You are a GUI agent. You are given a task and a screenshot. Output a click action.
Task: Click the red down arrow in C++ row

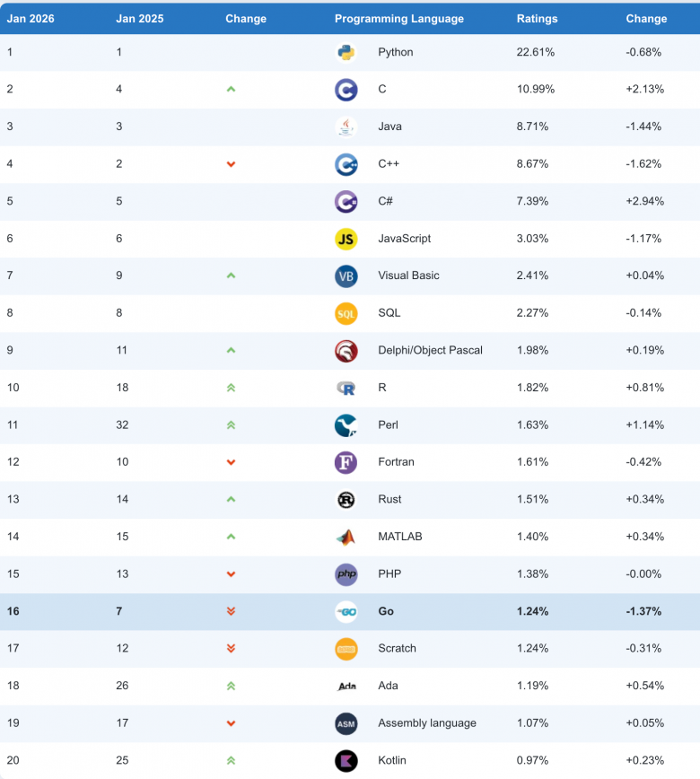pos(231,164)
